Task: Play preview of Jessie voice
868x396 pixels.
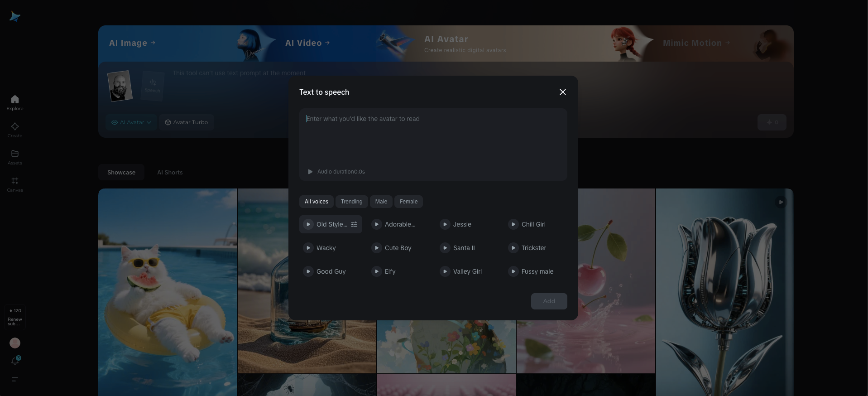Action: click(x=445, y=224)
